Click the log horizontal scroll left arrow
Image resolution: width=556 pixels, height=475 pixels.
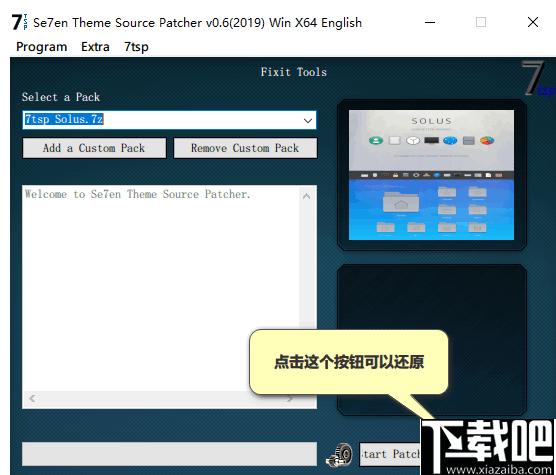[32, 398]
